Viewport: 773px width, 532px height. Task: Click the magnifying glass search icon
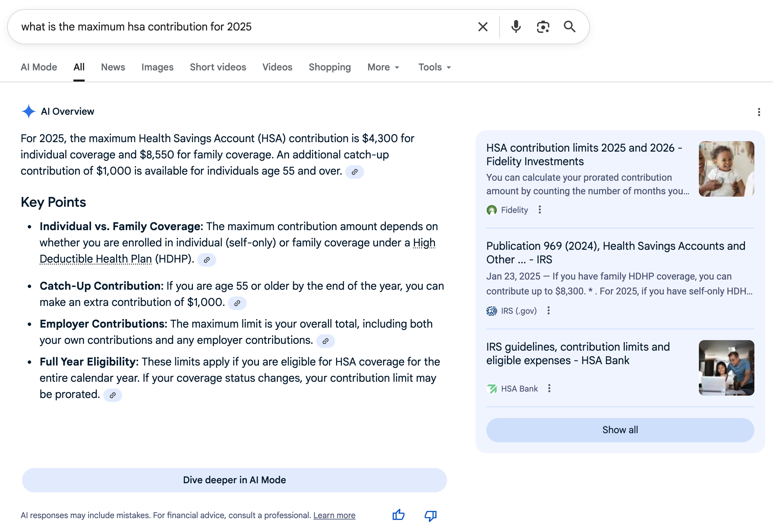click(570, 27)
